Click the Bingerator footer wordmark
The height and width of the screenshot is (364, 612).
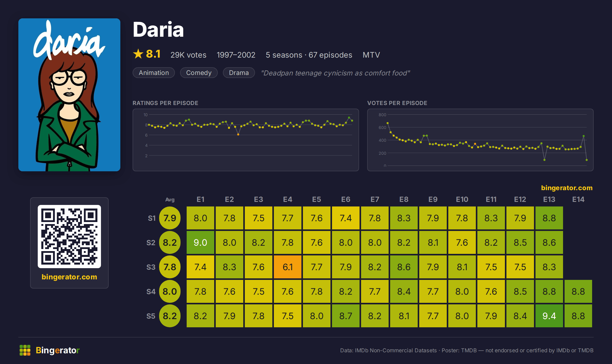(58, 350)
